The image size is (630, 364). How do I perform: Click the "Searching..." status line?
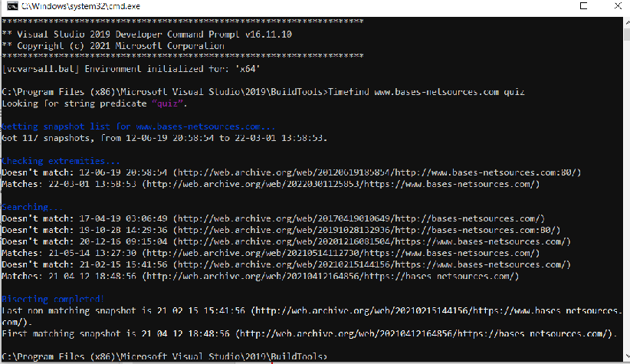32,207
